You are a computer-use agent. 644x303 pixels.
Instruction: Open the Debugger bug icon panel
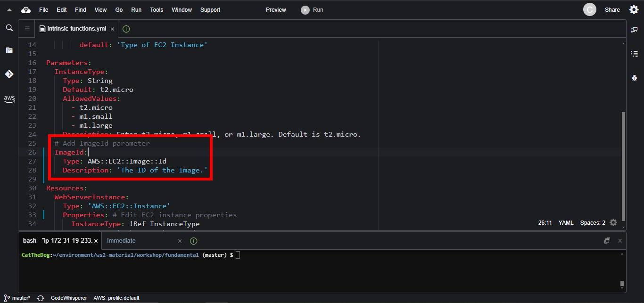coord(634,78)
